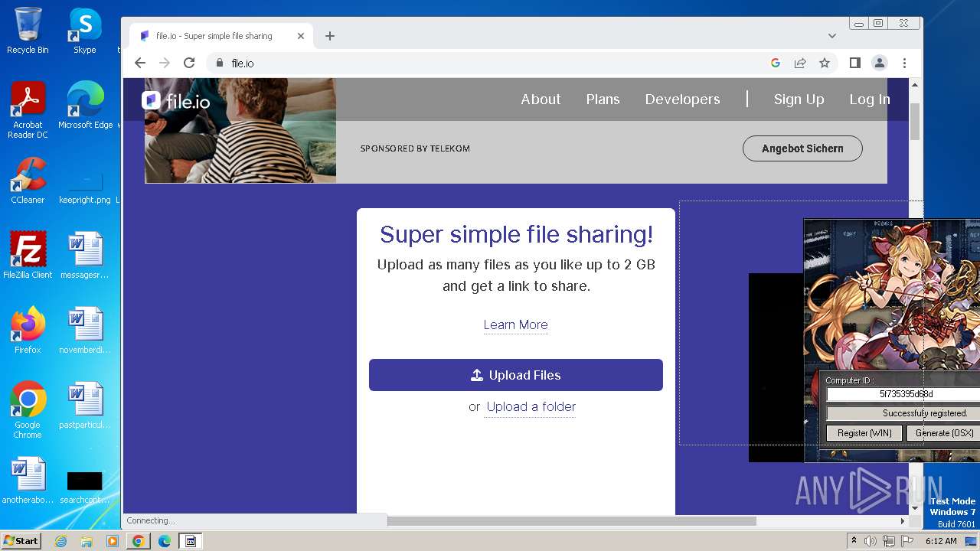The image size is (980, 551).
Task: Open Microsoft Edge desktop shortcut
Action: click(85, 106)
